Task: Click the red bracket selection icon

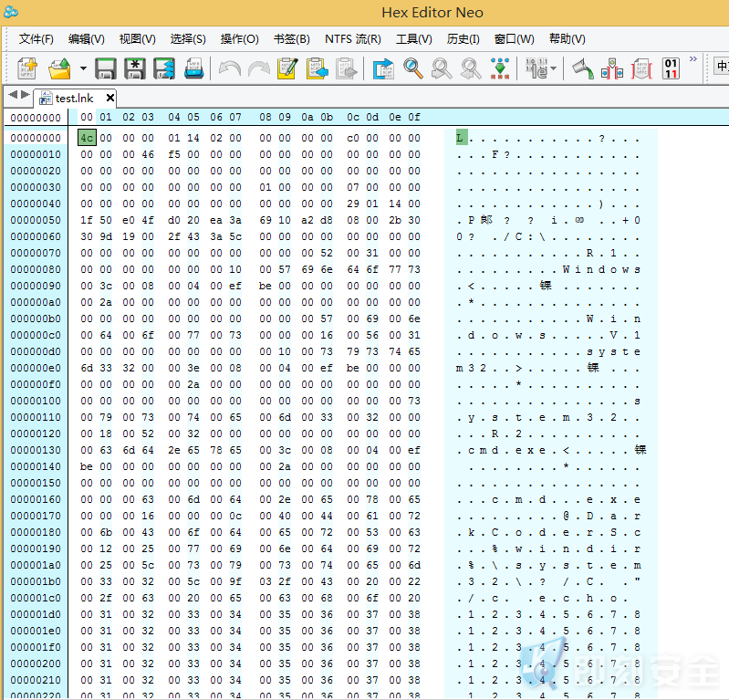Action: click(x=641, y=68)
